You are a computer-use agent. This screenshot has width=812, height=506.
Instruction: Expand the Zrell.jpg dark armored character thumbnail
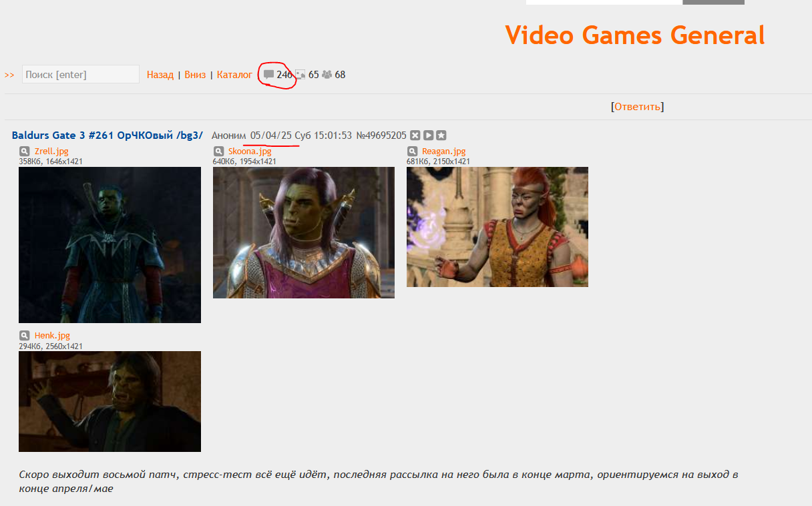110,245
